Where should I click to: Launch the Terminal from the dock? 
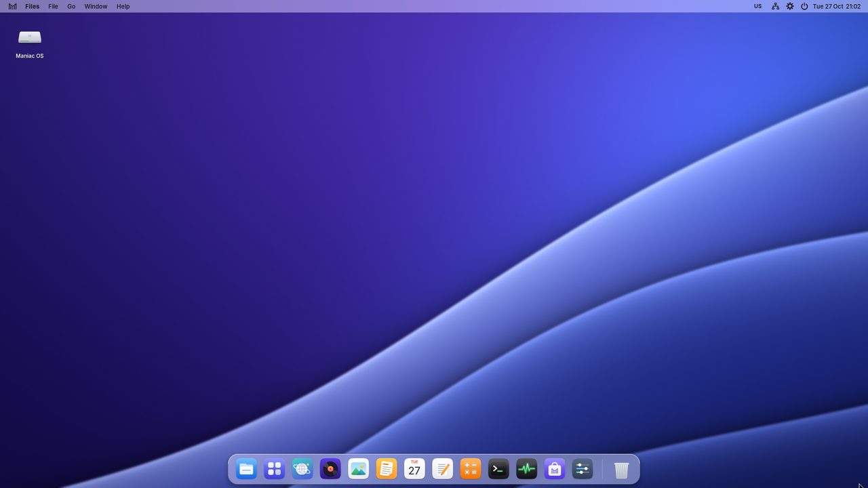tap(498, 469)
